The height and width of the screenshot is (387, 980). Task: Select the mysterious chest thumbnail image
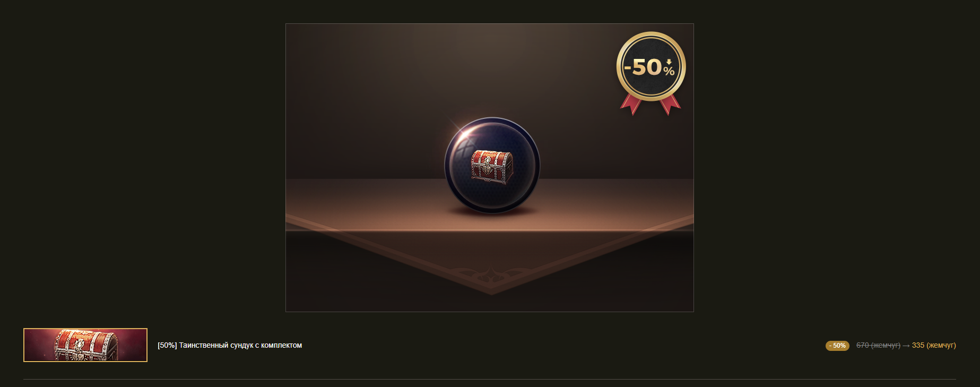85,345
